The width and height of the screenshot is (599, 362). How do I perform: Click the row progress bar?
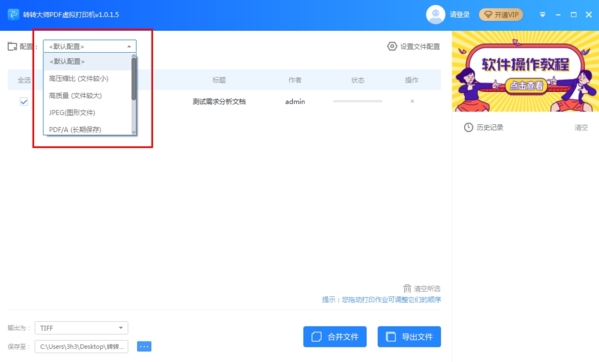[358, 101]
